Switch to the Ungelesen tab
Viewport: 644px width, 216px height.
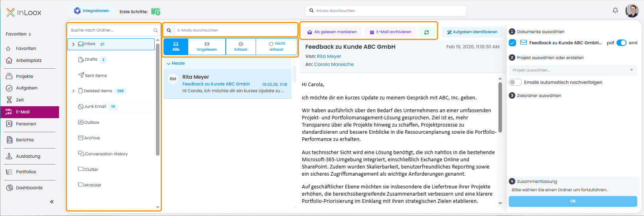[x=207, y=47]
